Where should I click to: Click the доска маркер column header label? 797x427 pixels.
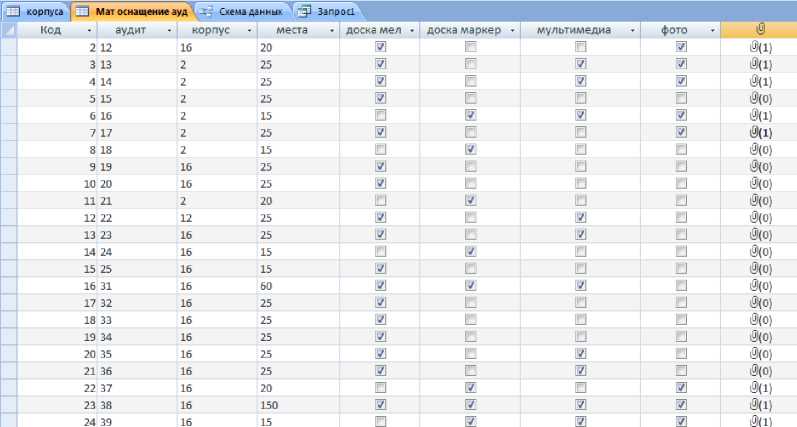coord(464,30)
